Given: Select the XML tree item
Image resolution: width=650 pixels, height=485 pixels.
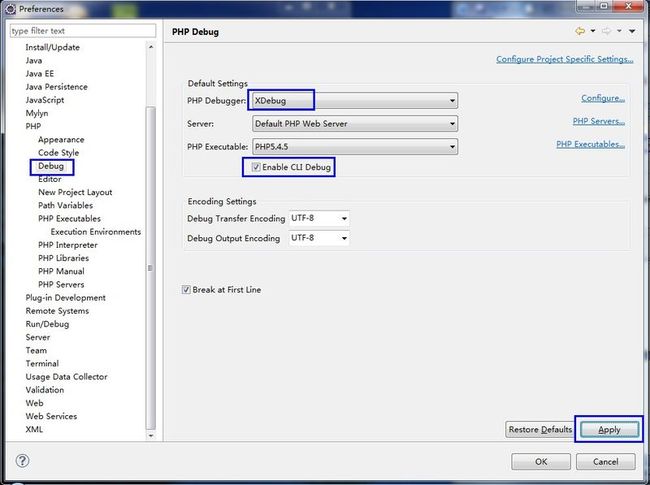Looking at the screenshot, I should point(34,429).
